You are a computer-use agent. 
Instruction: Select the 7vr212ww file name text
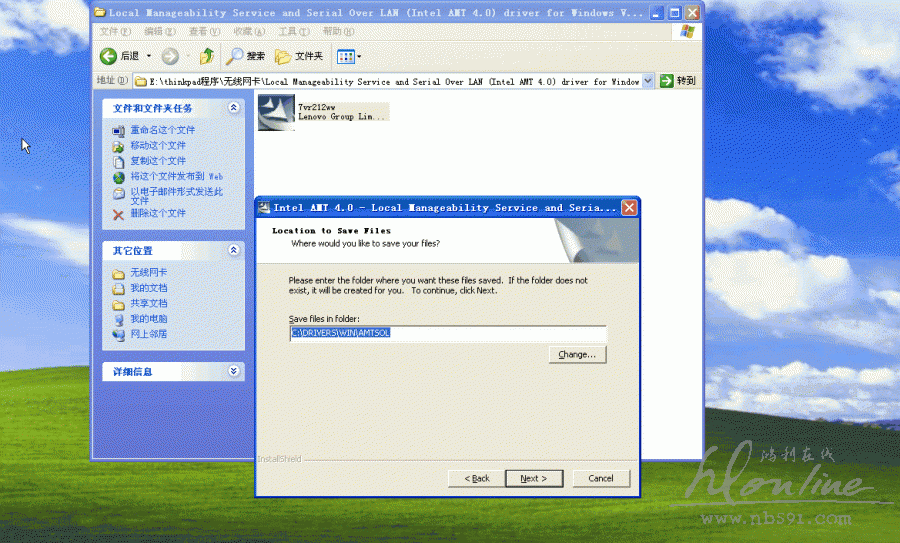tap(316, 107)
